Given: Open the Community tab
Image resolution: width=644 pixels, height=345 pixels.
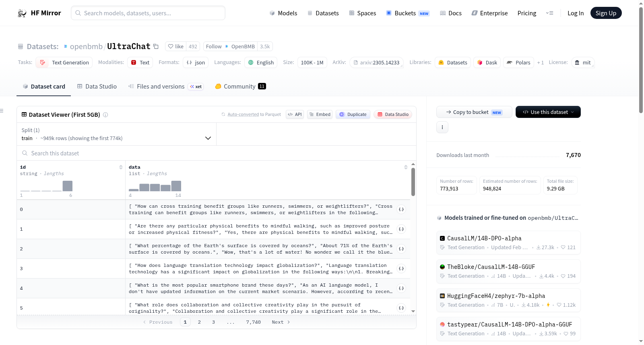Looking at the screenshot, I should point(240,87).
